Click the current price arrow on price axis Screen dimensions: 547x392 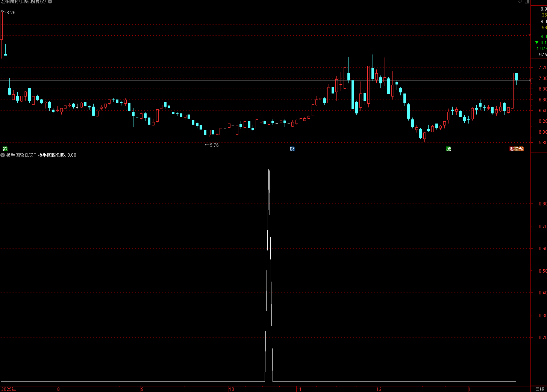(530, 80)
